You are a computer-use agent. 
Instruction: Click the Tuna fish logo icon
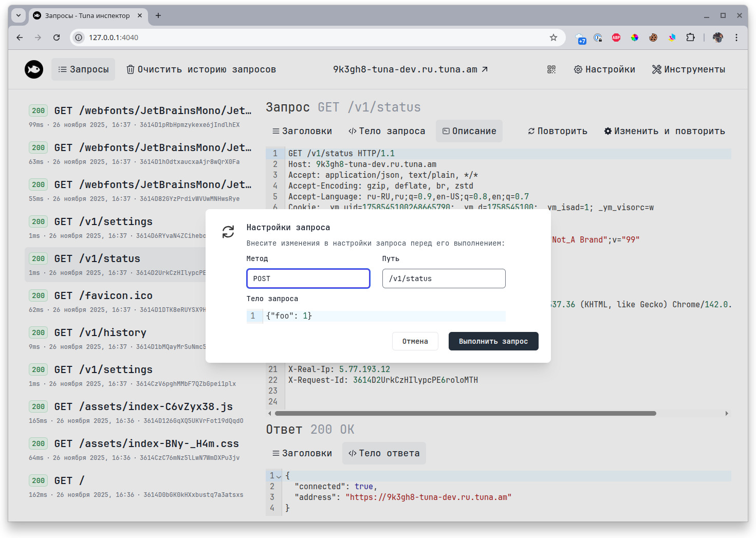[x=34, y=69]
